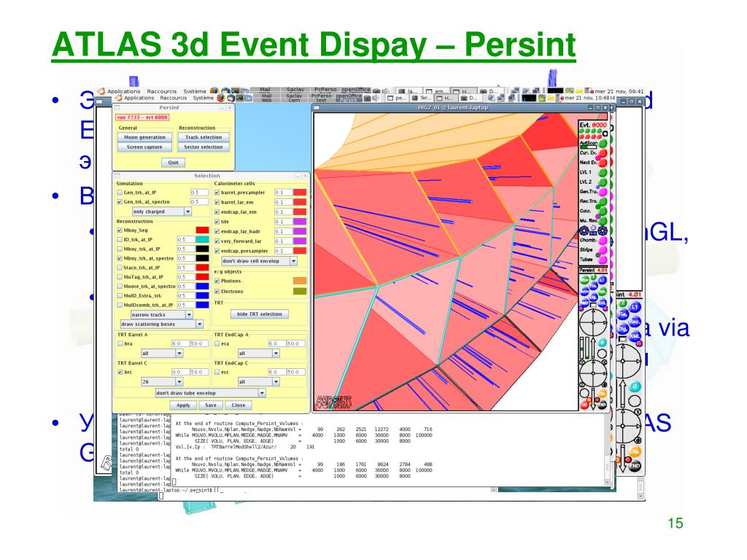Viewport: 747px width, 560px height.
Task: Check the Staco_trk_at_IP option
Action: [120, 268]
